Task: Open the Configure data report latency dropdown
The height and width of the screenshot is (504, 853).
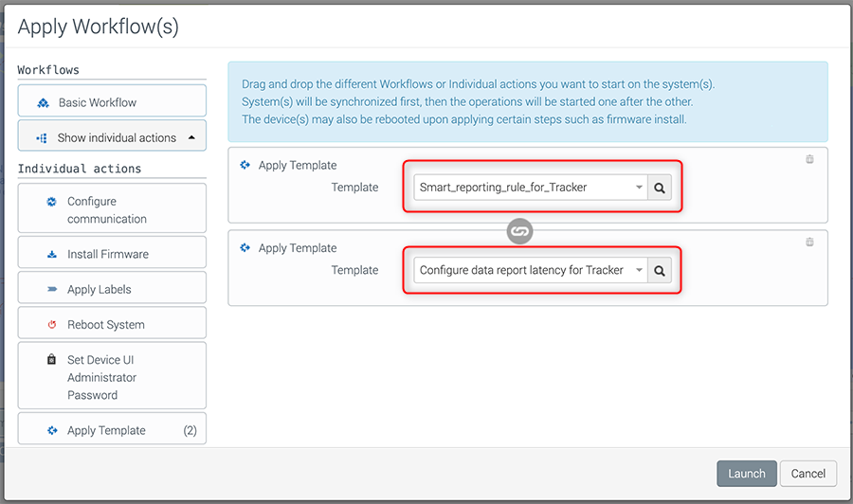Action: click(x=531, y=270)
